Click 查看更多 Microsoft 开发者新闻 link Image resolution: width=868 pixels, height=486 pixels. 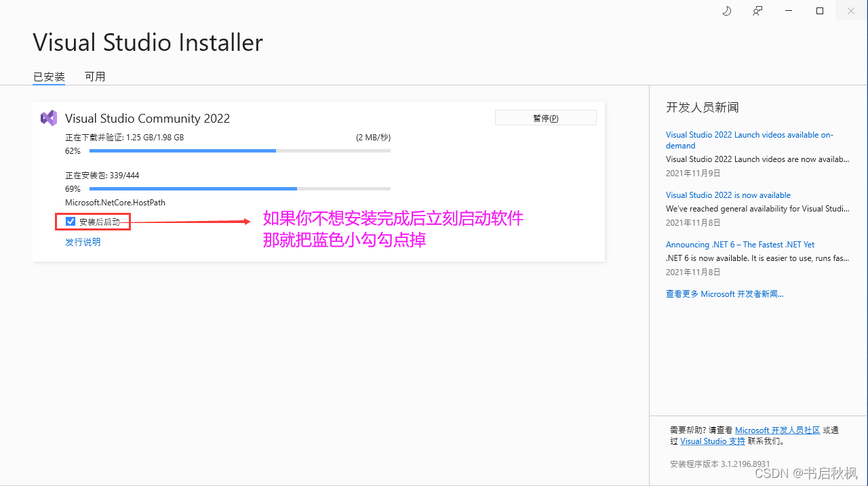(x=725, y=294)
